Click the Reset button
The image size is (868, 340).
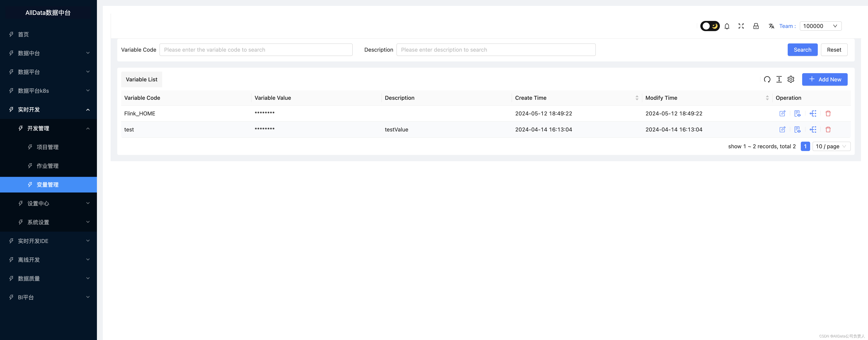point(834,49)
